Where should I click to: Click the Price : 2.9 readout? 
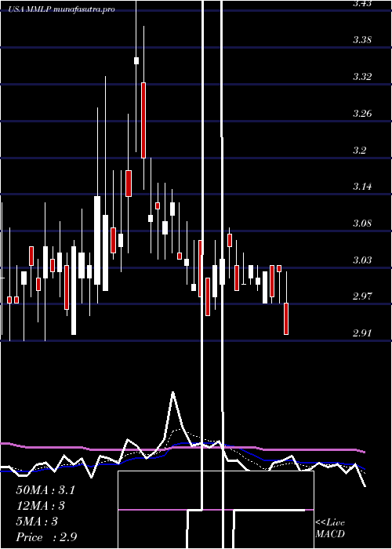pyautogui.click(x=46, y=537)
